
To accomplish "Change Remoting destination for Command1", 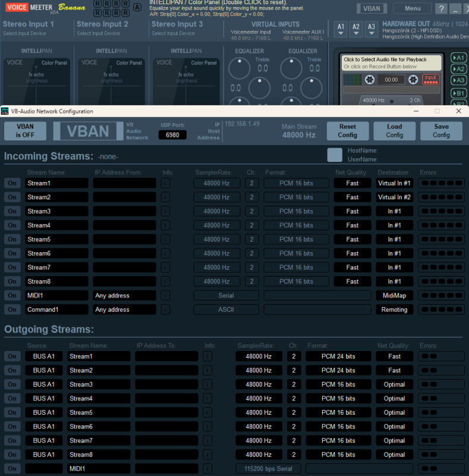I will coord(394,309).
